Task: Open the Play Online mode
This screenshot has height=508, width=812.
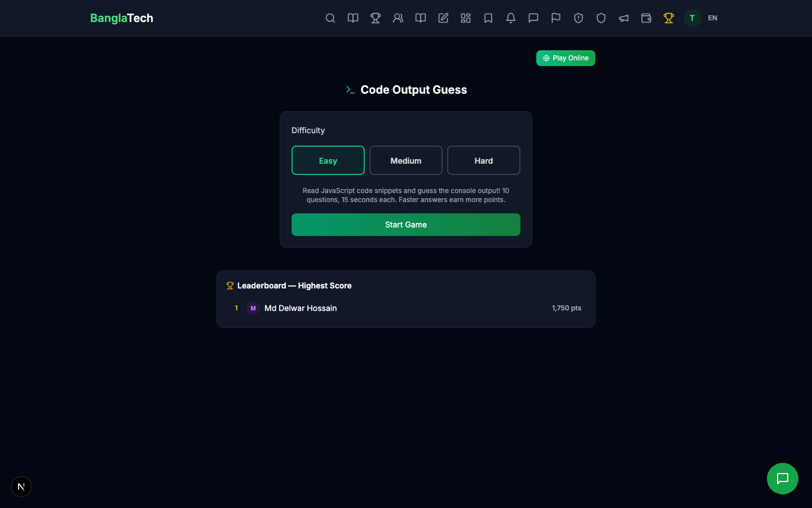Action: coord(566,58)
